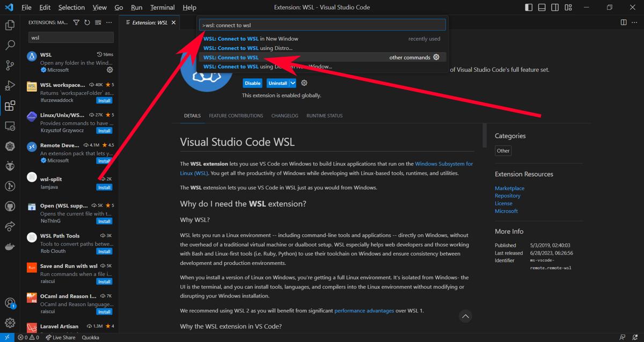Open the WSL extension's Disable button
The image size is (644, 342).
point(252,83)
